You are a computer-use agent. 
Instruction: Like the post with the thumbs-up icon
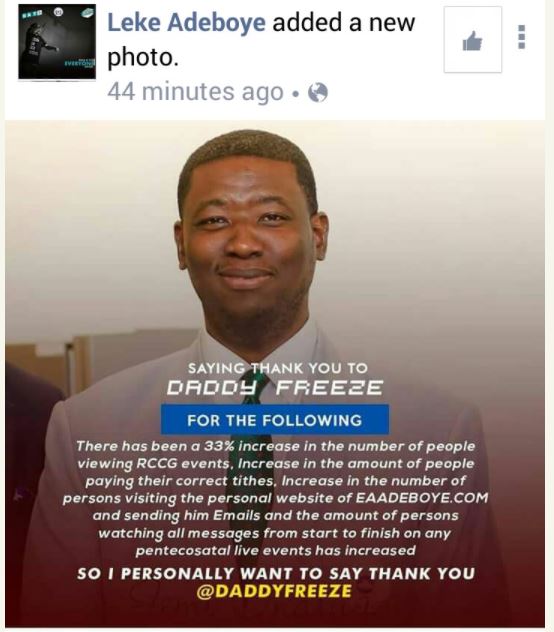(x=473, y=40)
